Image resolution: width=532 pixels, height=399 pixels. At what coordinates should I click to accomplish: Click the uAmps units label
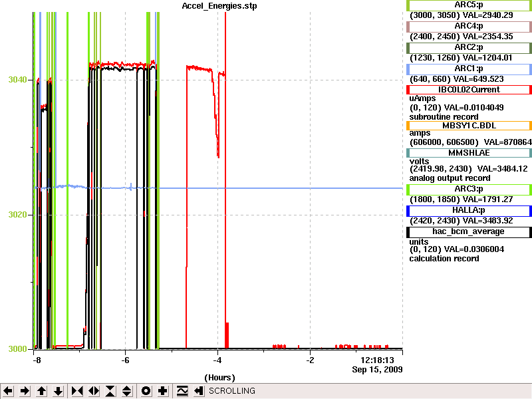(x=422, y=98)
